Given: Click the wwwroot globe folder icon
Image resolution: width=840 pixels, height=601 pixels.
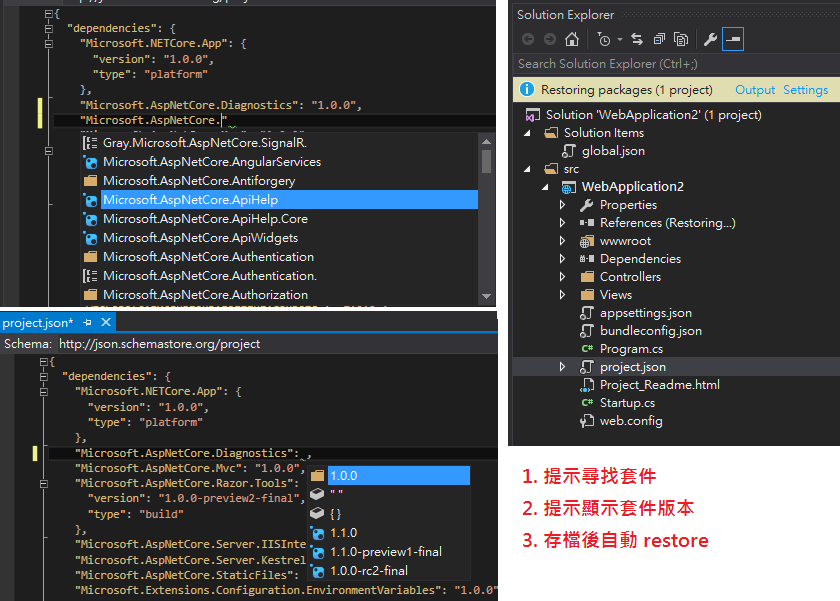Looking at the screenshot, I should tap(587, 242).
